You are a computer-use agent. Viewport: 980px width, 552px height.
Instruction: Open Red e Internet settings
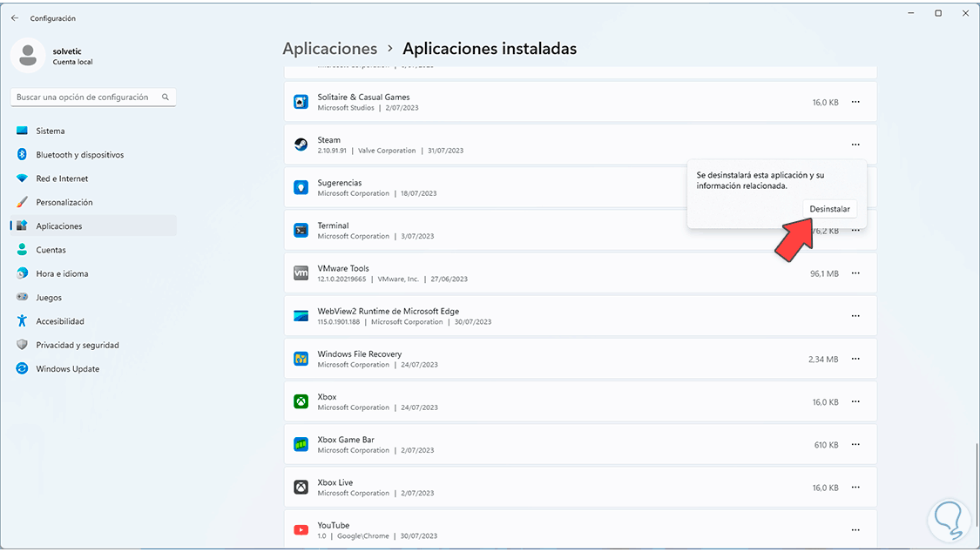(93, 178)
